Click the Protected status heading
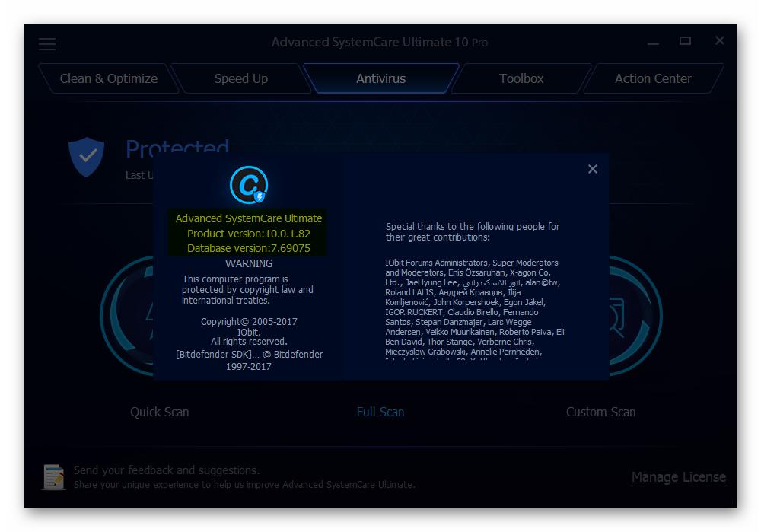The width and height of the screenshot is (761, 532). click(177, 147)
